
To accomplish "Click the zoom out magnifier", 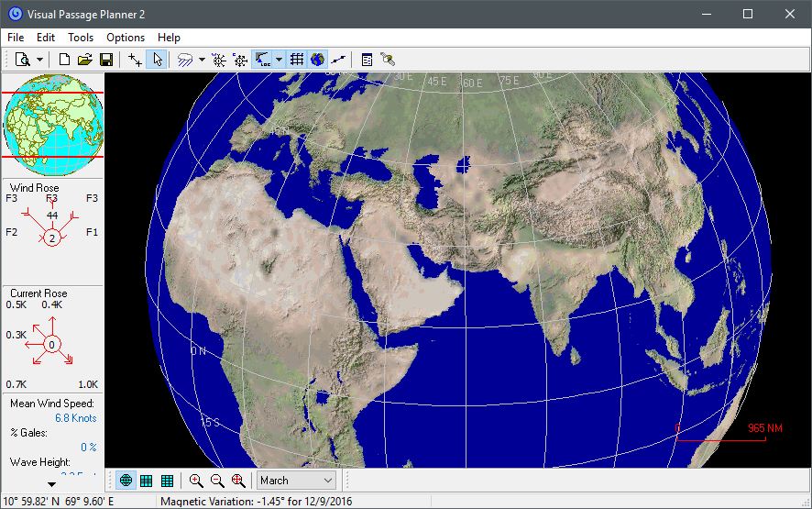I will pos(217,481).
